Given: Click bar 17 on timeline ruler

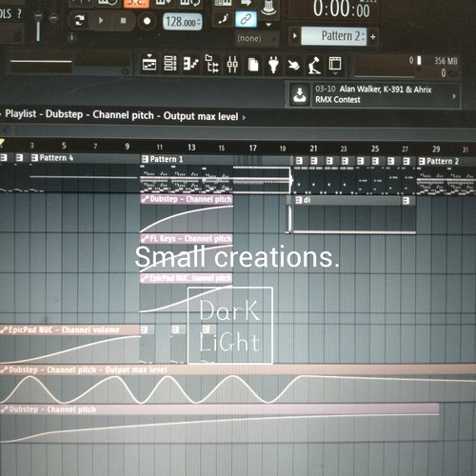Looking at the screenshot, I should tap(252, 148).
